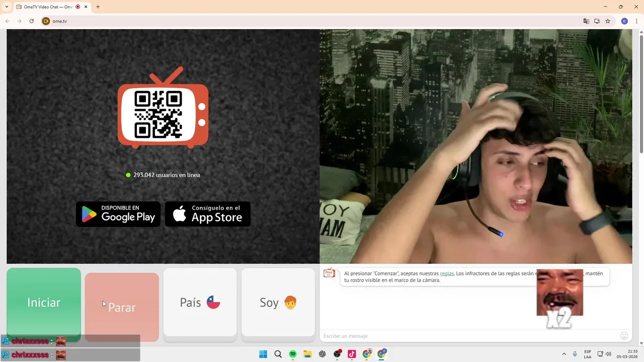Click the vertical page scrollbar

(641, 94)
